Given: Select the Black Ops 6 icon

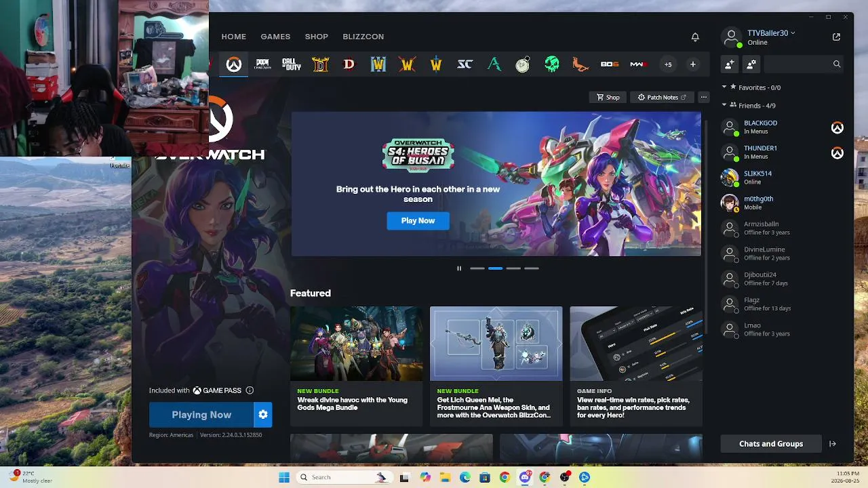Looking at the screenshot, I should [610, 64].
